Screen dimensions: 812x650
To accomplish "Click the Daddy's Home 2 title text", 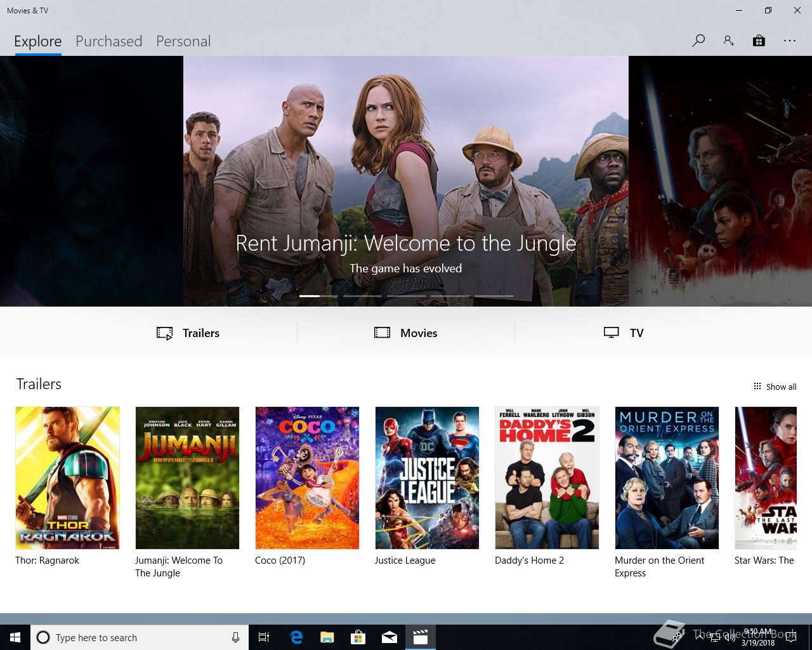I will (529, 560).
